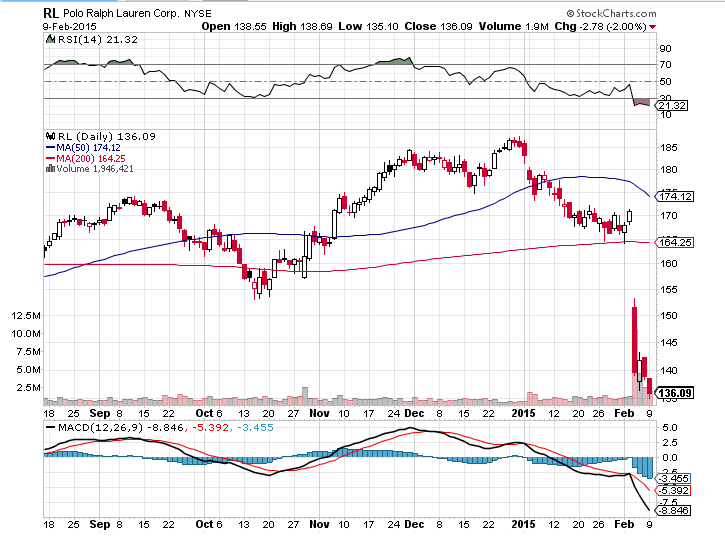Screen dimensions: 725x537
Task: Click the RSI(14) legend icon
Action: pos(50,39)
